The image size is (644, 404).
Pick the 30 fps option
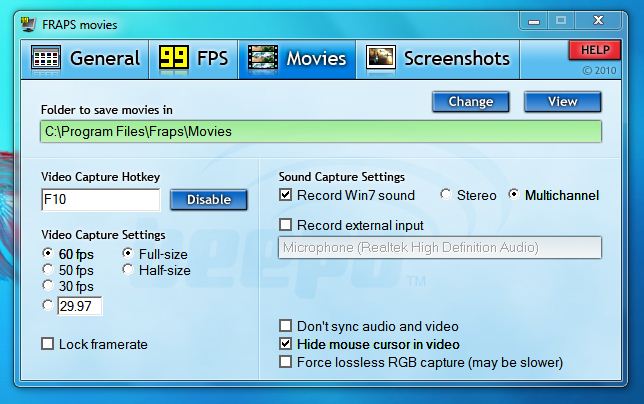(68, 286)
